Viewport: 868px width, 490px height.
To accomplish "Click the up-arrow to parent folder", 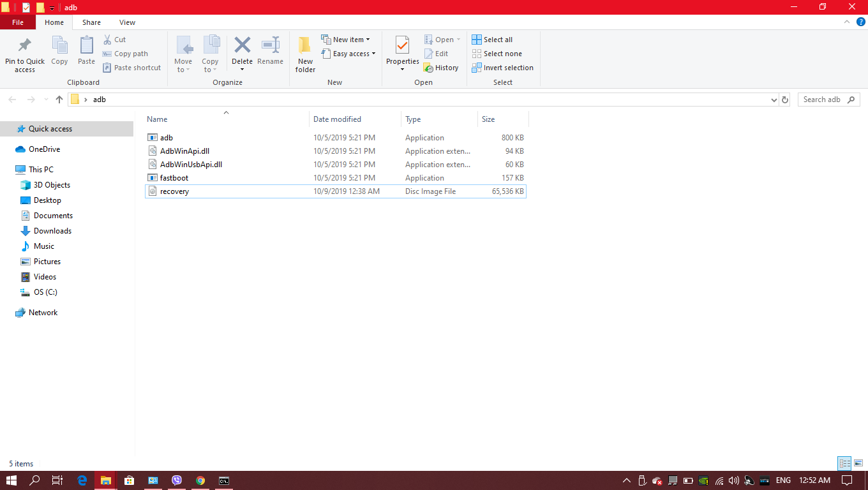I will tap(59, 100).
